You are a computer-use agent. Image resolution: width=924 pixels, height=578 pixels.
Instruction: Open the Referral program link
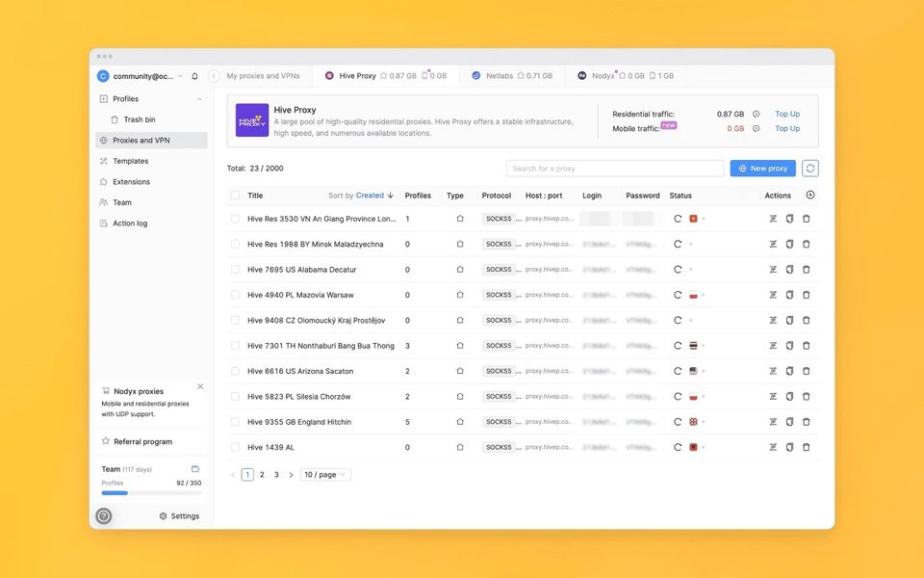[142, 441]
